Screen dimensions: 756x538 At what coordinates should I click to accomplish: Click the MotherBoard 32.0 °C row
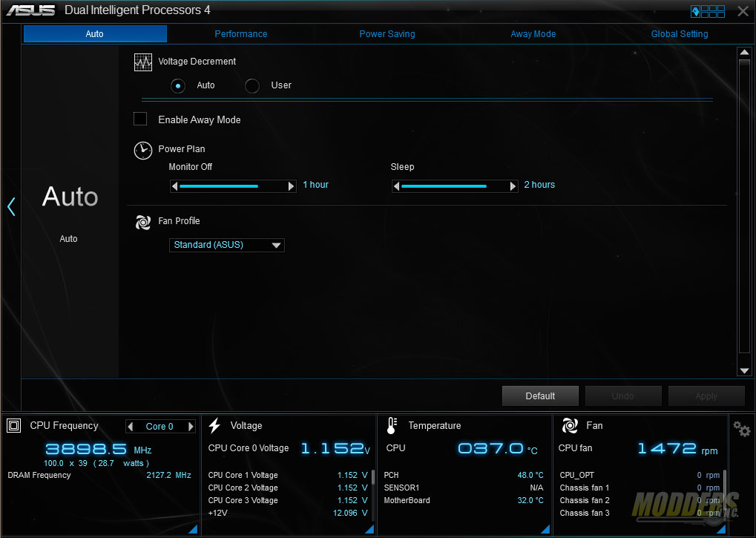(x=464, y=500)
